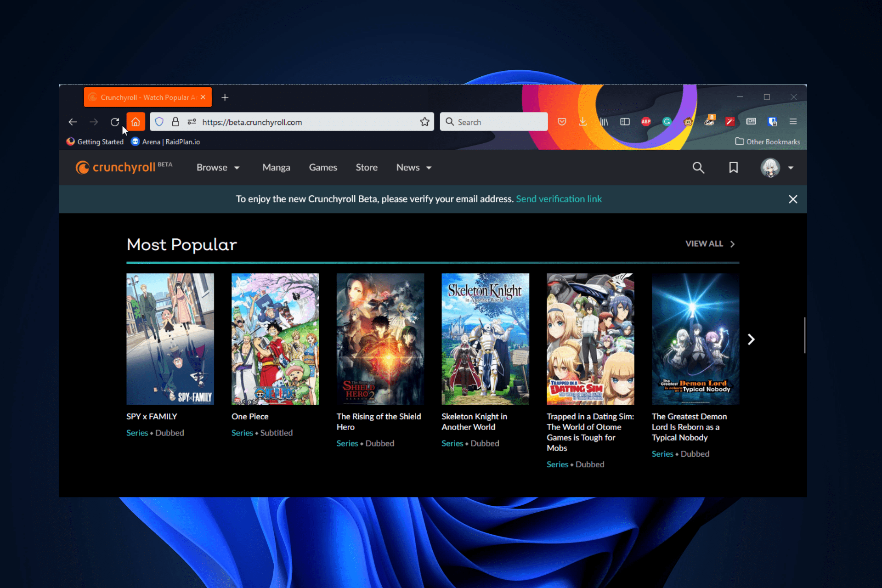The height and width of the screenshot is (588, 882).
Task: Open the Store menu item
Action: 367,168
